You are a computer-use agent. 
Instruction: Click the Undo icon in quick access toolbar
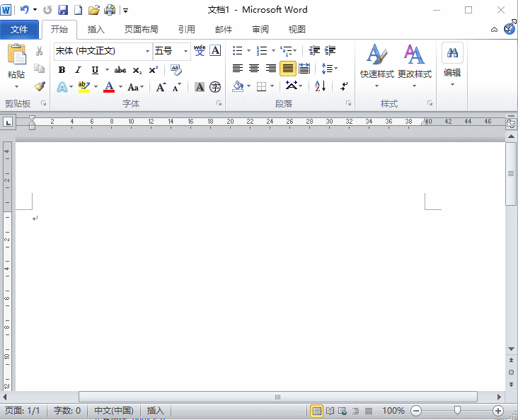[x=25, y=10]
